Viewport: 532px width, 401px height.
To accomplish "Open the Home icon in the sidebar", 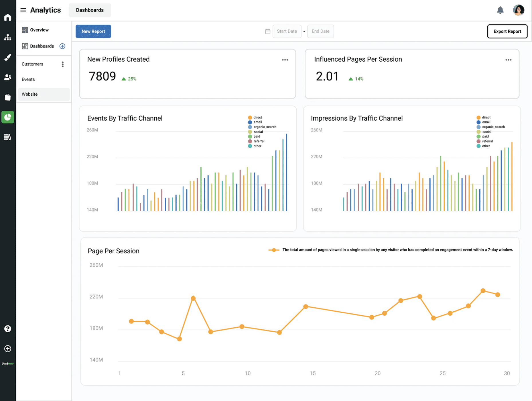I will (x=8, y=17).
